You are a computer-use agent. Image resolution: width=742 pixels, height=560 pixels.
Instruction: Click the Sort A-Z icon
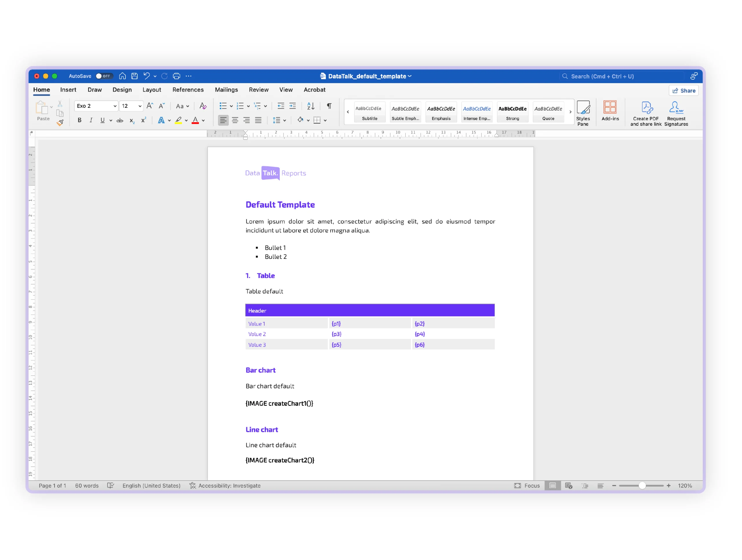(x=311, y=106)
